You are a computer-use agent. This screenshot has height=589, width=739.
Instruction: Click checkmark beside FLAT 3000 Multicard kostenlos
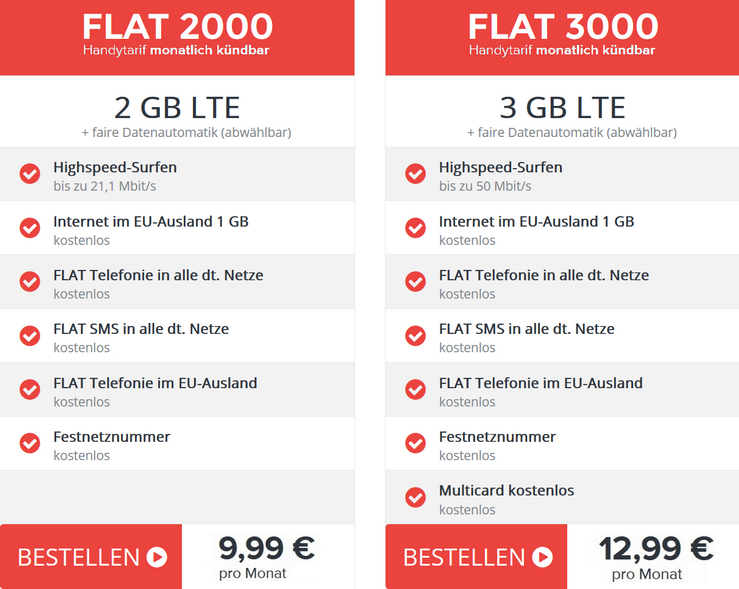click(416, 497)
